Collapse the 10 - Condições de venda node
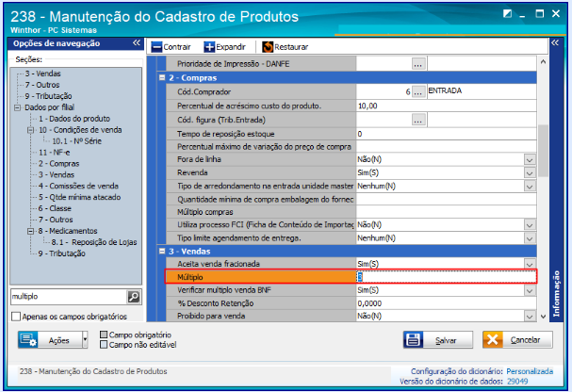The image size is (572, 392). pyautogui.click(x=31, y=130)
